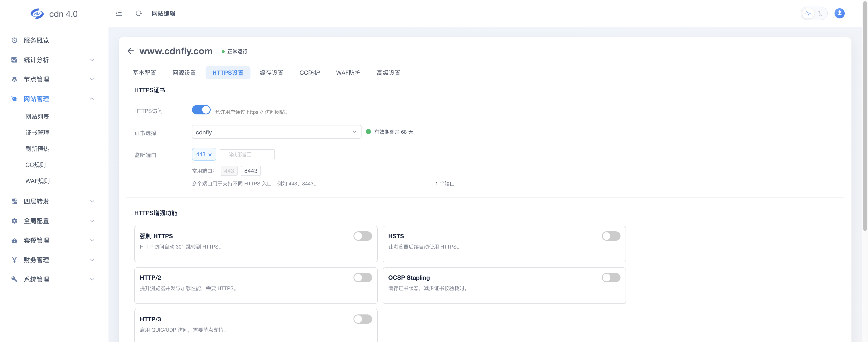Click the 正常运行 status label
This screenshot has height=342, width=868.
pyautogui.click(x=237, y=51)
